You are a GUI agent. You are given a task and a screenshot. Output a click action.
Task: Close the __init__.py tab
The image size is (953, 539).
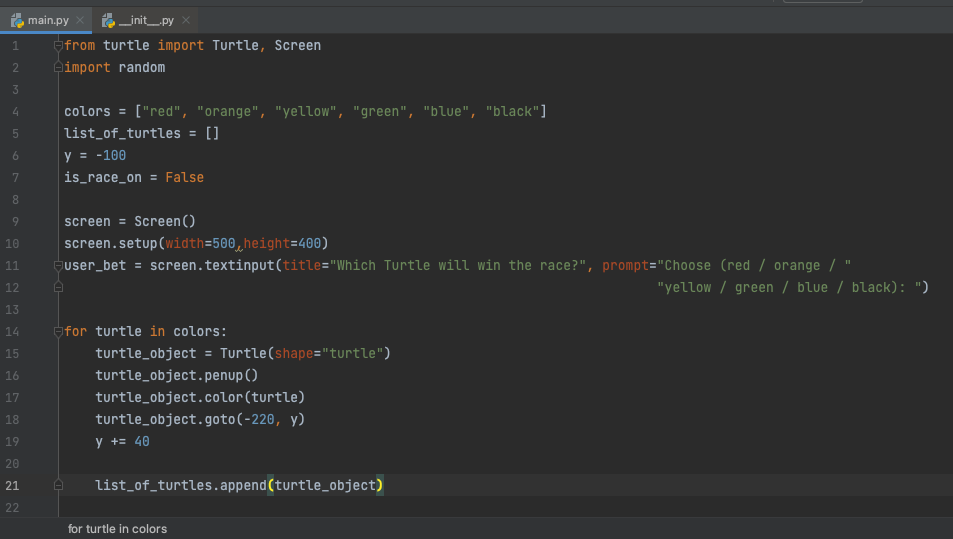click(186, 20)
